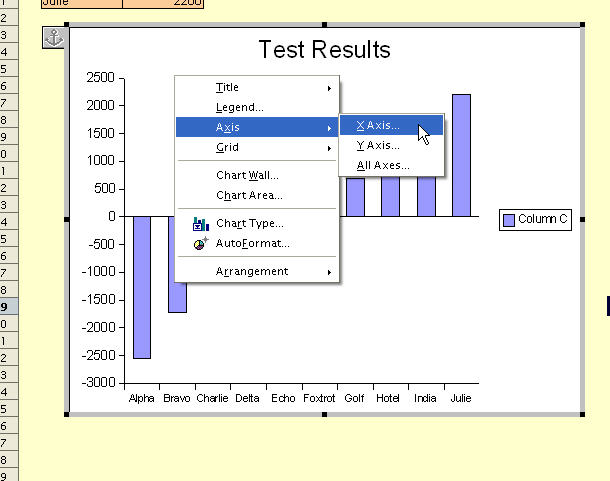Screen dimensions: 610x481
Task: Choose All Axes... in the submenu
Action: (x=391, y=165)
